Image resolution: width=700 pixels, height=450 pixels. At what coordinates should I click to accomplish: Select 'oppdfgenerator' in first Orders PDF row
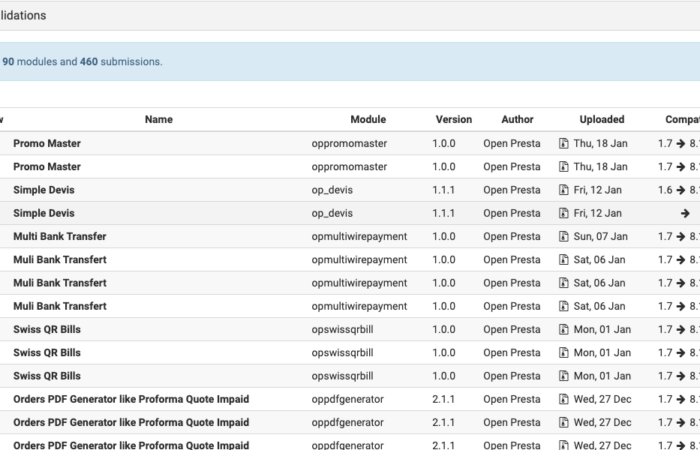pos(347,399)
